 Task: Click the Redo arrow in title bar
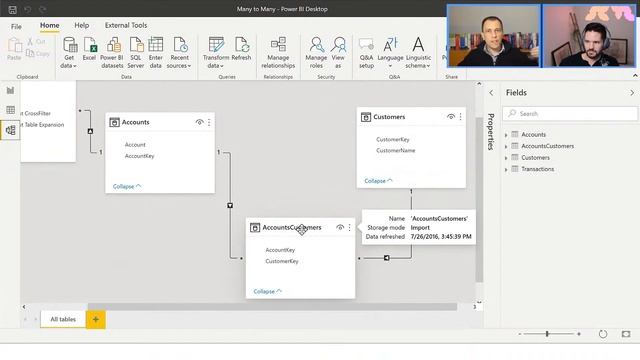coord(42,9)
